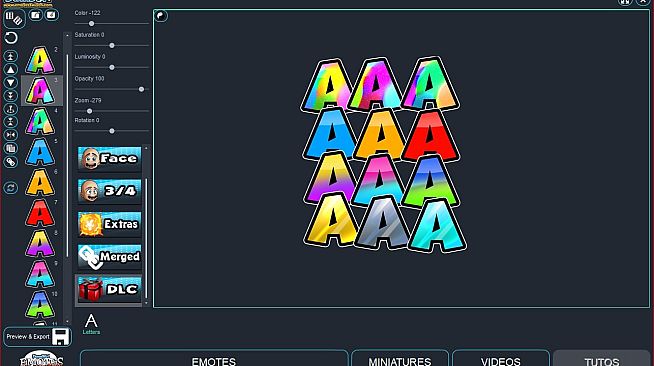Select the orange letter A layer 6
Screen dimensions: 654x366
[x=40, y=183]
